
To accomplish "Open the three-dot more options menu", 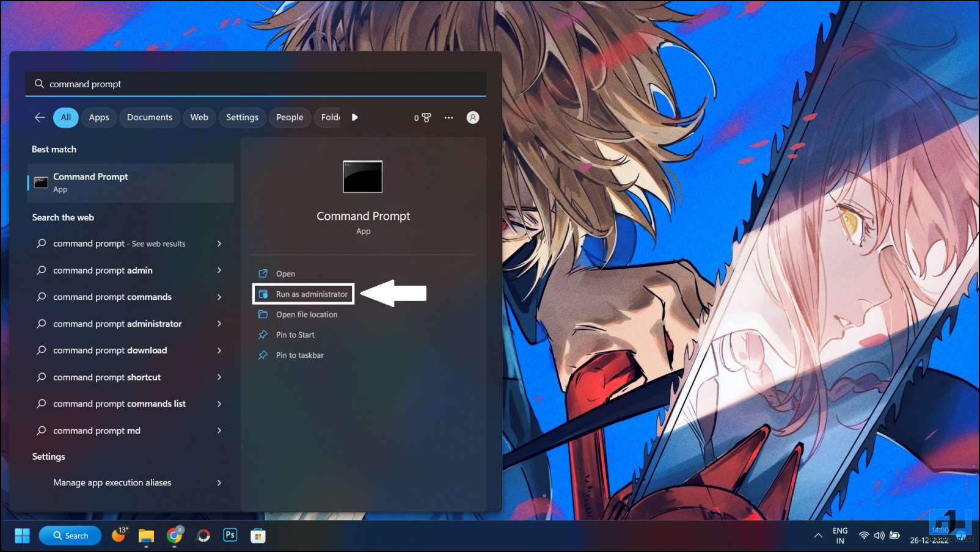I will tap(449, 117).
